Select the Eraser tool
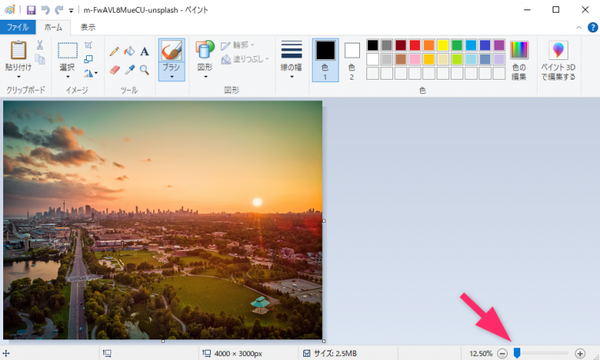Image resolution: width=600 pixels, height=360 pixels. click(x=115, y=70)
